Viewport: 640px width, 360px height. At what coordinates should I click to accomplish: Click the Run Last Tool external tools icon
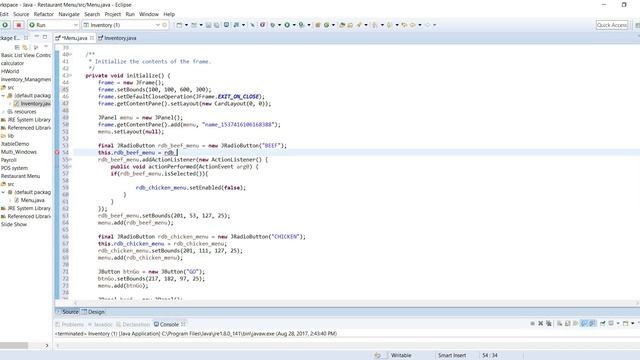[x=301, y=25]
